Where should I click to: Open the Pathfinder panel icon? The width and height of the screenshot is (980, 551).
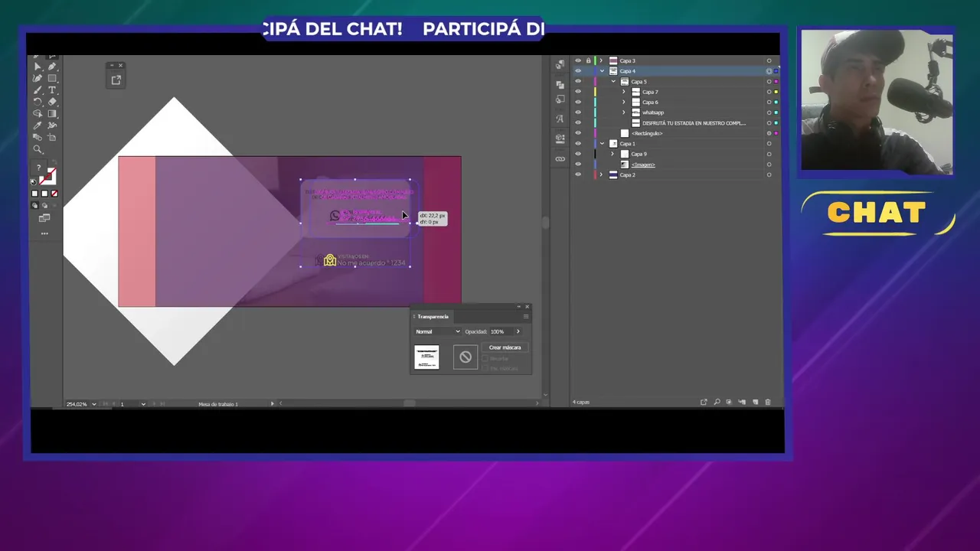pyautogui.click(x=560, y=85)
